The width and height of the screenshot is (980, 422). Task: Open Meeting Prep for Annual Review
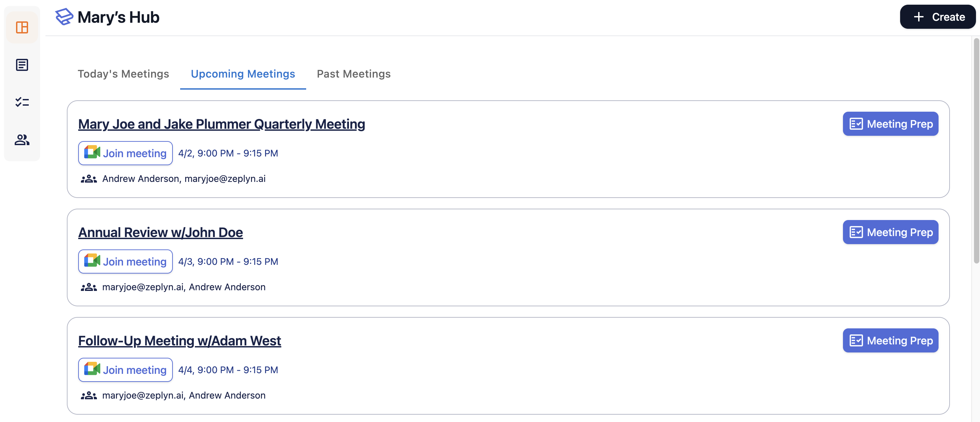[890, 232]
